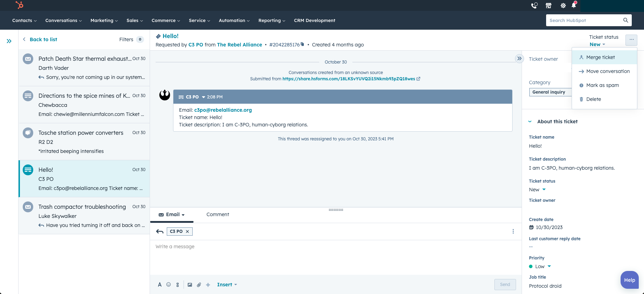Select Merge ticket from the menu

click(600, 57)
